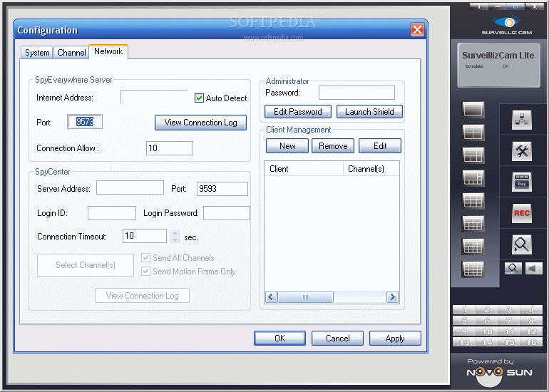This screenshot has height=392, width=549.
Task: Click View Connection Log in SpyCenter
Action: [142, 296]
